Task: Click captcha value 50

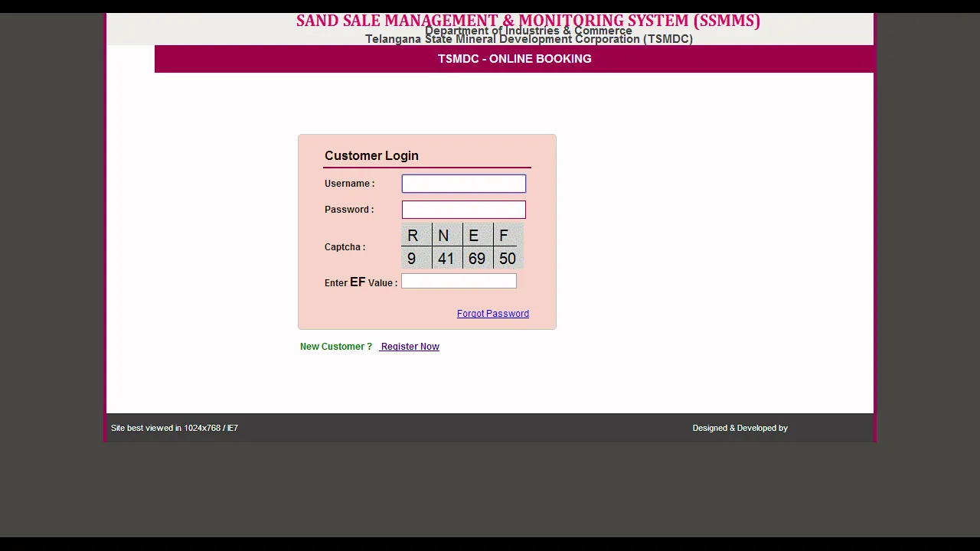Action: [x=508, y=259]
